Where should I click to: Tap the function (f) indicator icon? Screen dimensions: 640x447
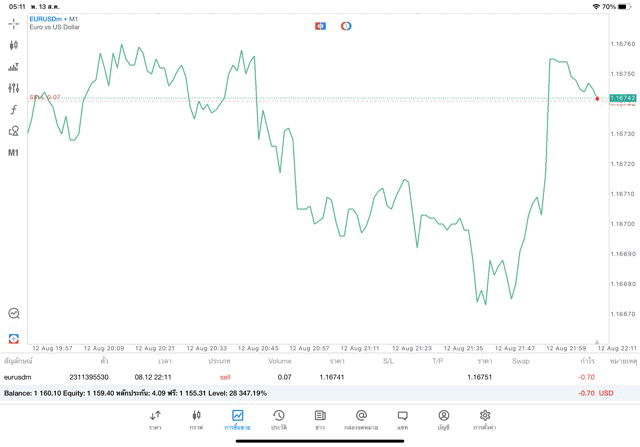(13, 110)
